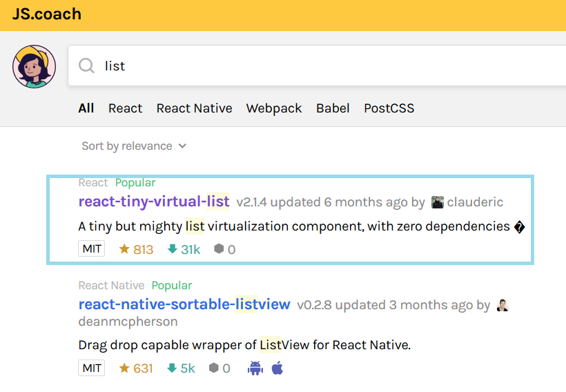Image resolution: width=566 pixels, height=392 pixels.
Task: Click the 'Drag drop capable wrapper' description
Action: click(244, 345)
